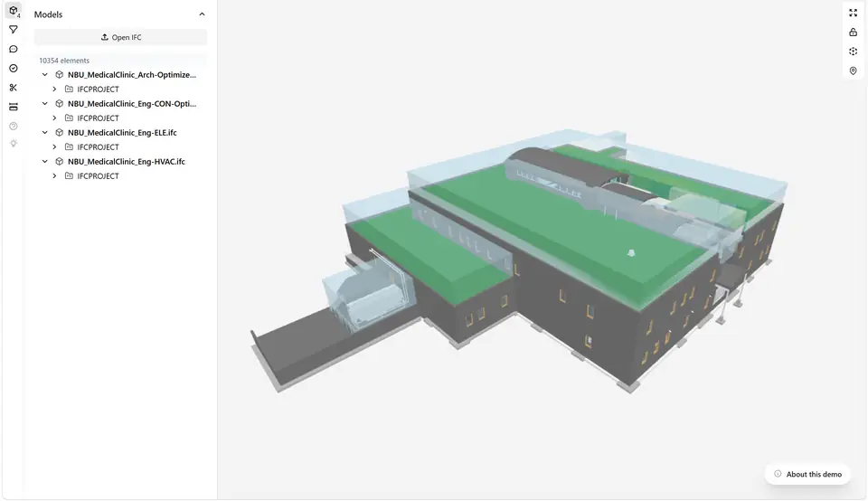This screenshot has width=868, height=501.
Task: Collapse the NBU_MedicalClinic_Arch-Optimize tree node
Action: tap(45, 75)
